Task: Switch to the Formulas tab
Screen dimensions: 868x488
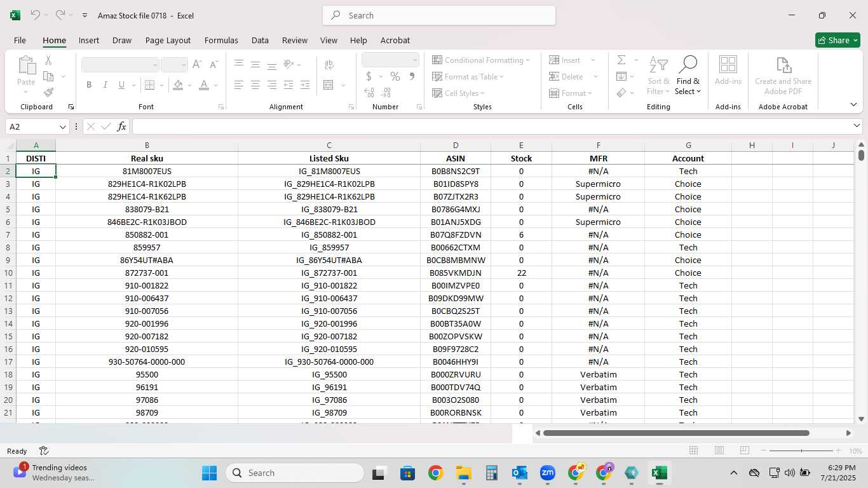Action: [221, 40]
